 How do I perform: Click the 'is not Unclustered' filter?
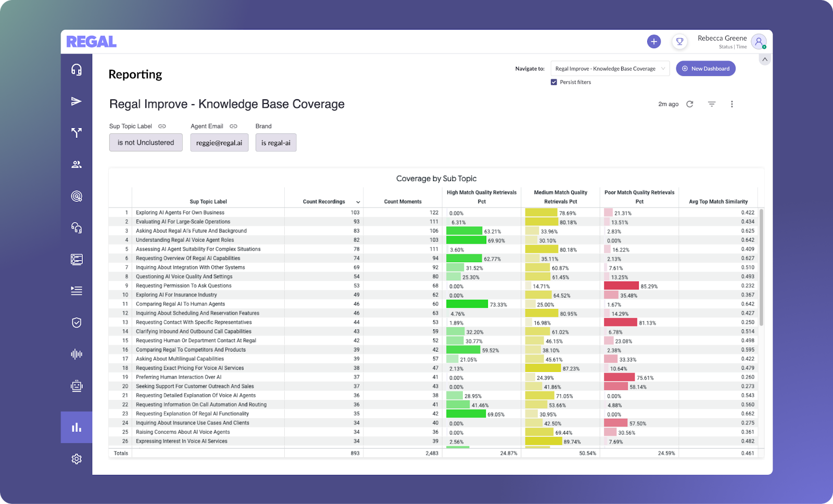pyautogui.click(x=146, y=143)
